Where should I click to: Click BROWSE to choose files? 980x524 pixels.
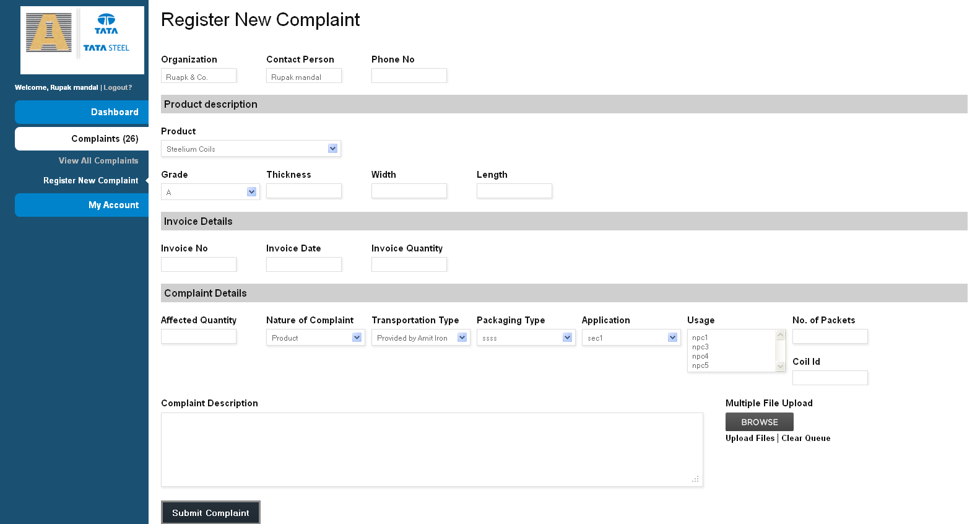click(759, 422)
